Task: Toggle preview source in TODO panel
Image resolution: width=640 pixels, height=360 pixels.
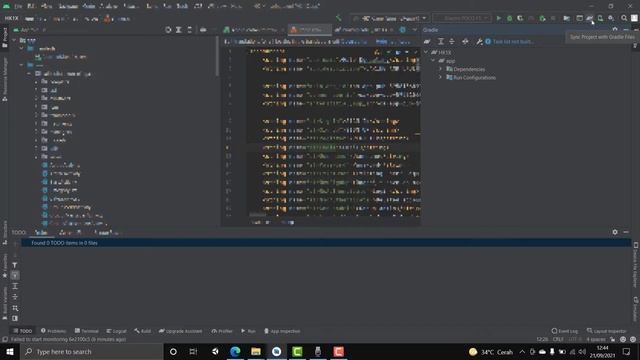Action: [x=15, y=318]
